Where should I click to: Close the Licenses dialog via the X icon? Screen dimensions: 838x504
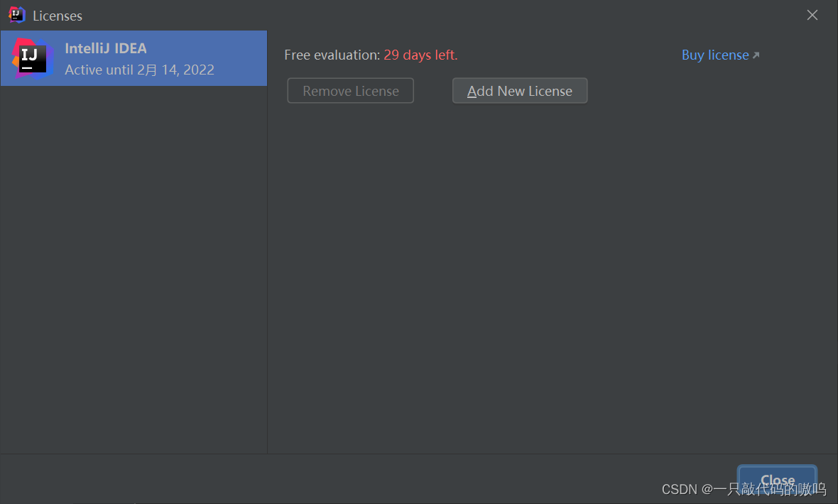click(x=812, y=15)
